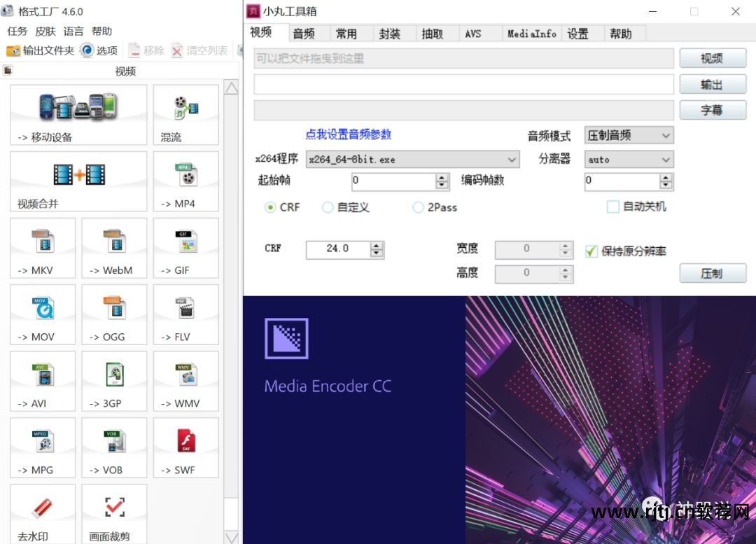Choose convert to VOB icon
Viewport: 756px width, 544px height.
coord(114,447)
